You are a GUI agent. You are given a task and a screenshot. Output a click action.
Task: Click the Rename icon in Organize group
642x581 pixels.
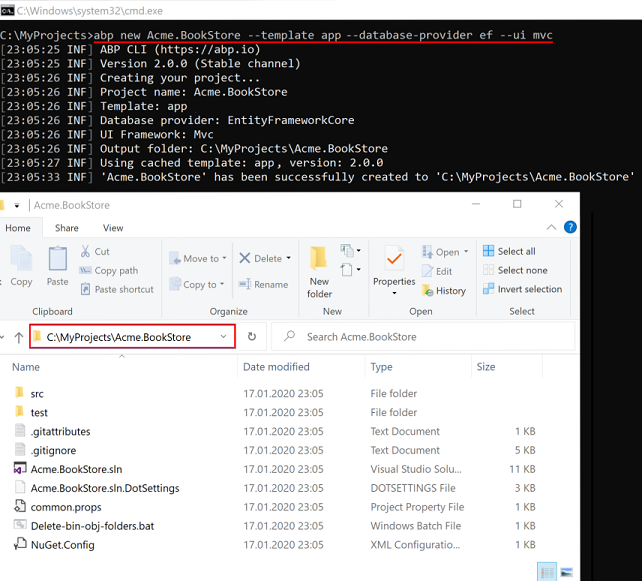(x=245, y=285)
